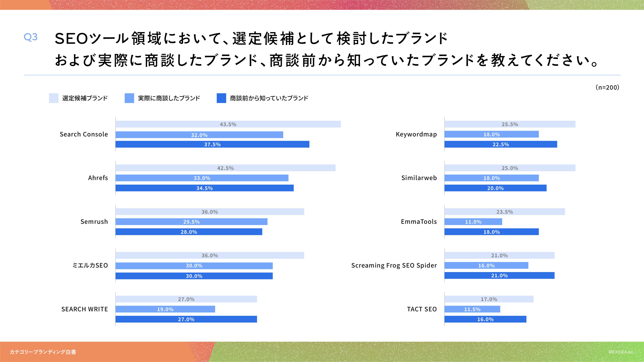Screen dimensions: 644x362
Task: Click the Search Console brand label
Action: [x=84, y=134]
